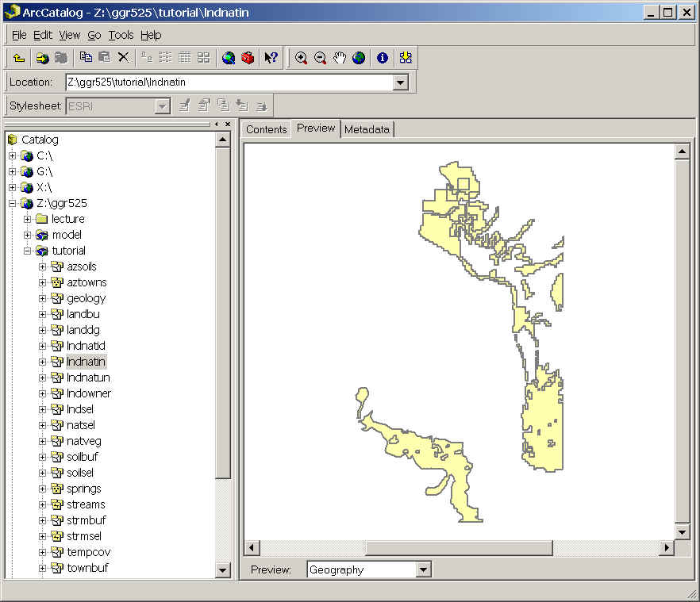Open the Preview type Geography dropdown

coord(423,569)
